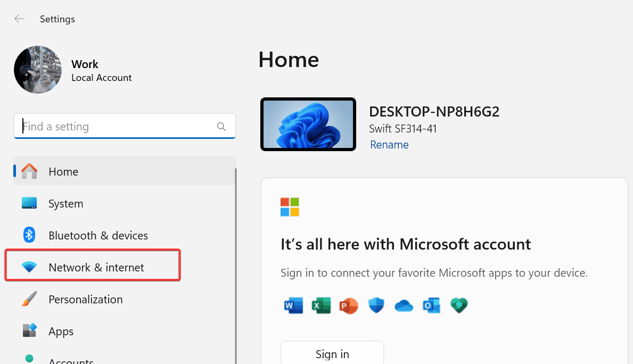633x364 pixels.
Task: Rename the DESKTOP-NP8H6G2 device
Action: (389, 145)
